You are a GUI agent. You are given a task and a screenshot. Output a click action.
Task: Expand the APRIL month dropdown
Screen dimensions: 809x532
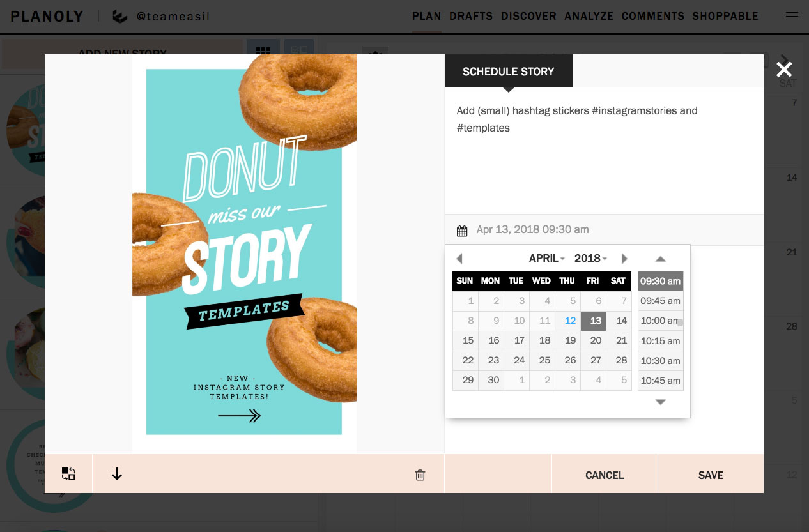point(546,259)
